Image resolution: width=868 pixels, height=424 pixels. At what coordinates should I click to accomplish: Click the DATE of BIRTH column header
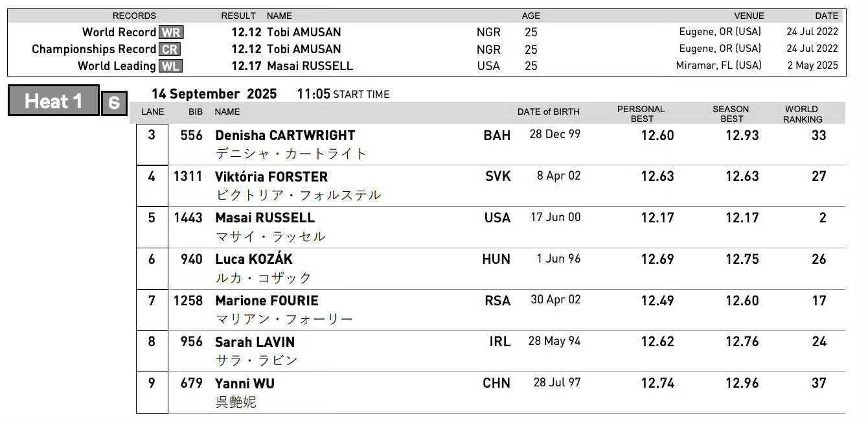pos(549,112)
